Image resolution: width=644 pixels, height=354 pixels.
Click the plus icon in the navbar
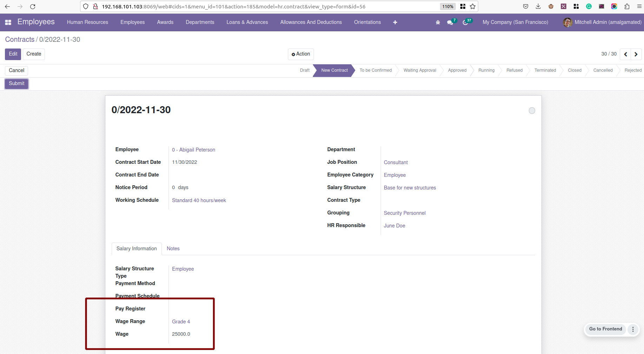click(x=395, y=22)
